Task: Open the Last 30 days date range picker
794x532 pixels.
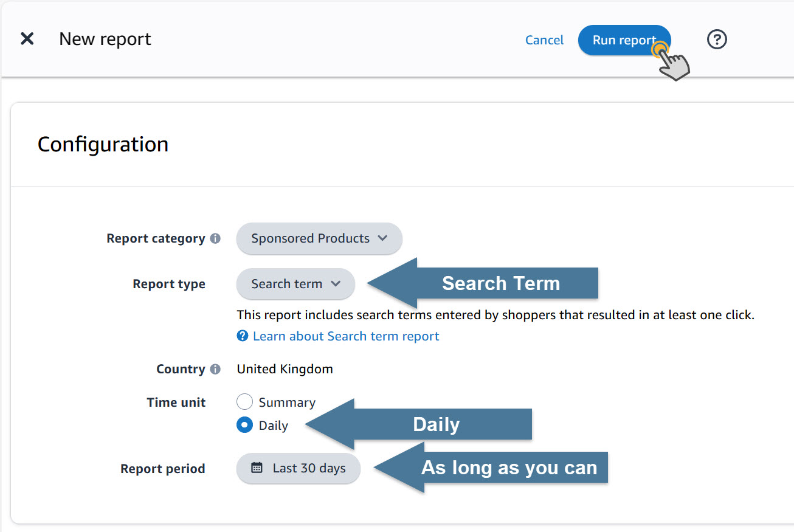Action: 298,468
